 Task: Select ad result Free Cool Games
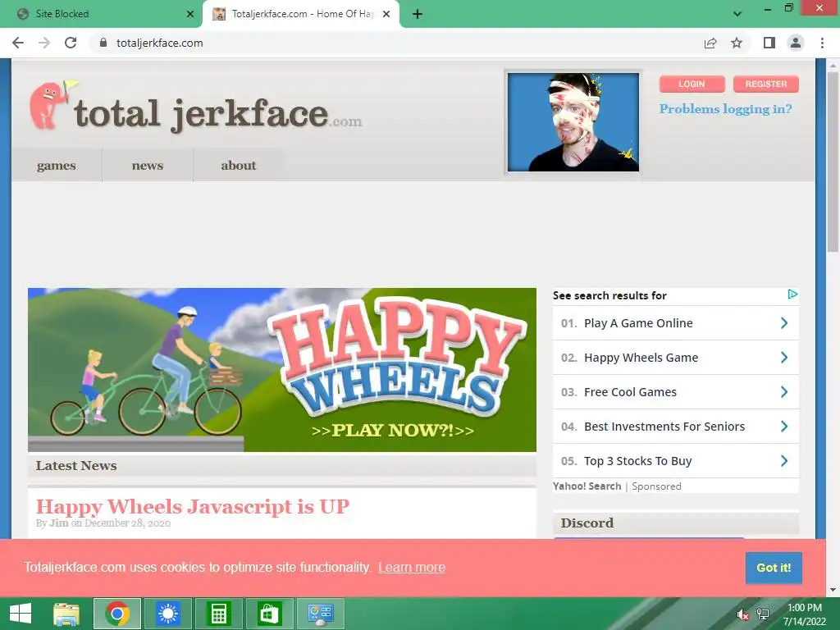click(630, 392)
